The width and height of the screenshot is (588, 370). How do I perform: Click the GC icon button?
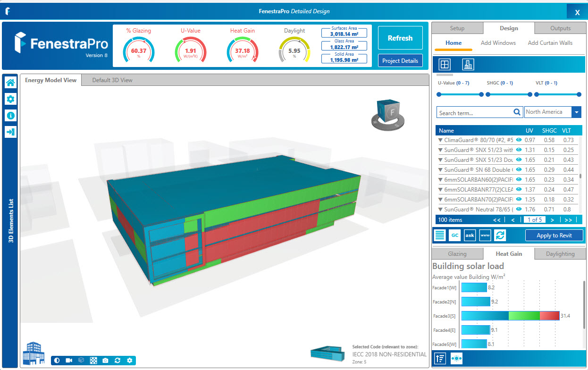click(x=455, y=235)
